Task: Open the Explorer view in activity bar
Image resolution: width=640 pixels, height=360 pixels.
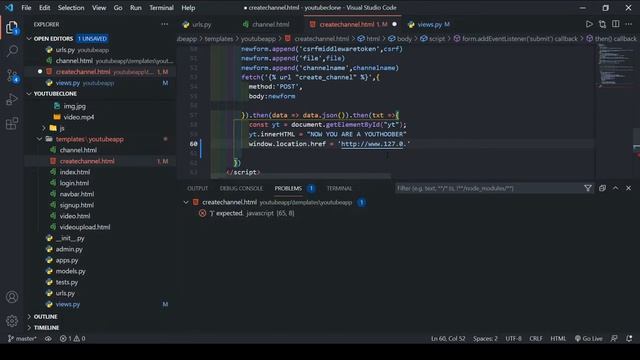Action: (x=12, y=28)
